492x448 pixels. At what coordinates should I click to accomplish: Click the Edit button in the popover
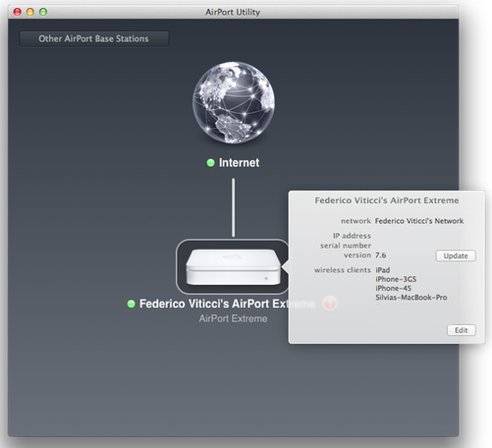pos(461,331)
